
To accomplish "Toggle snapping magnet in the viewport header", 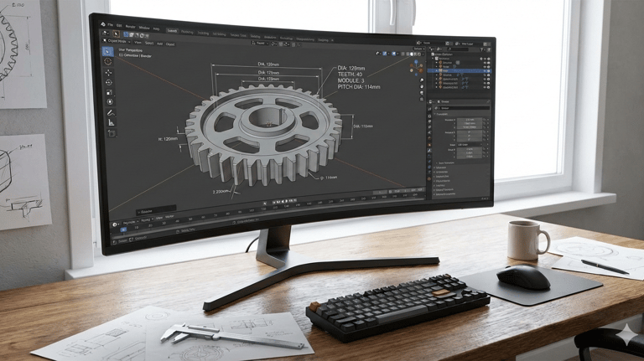I will 281,44.
